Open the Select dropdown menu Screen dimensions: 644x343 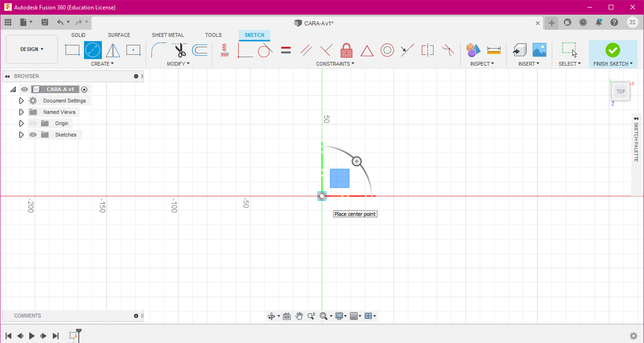(x=569, y=64)
